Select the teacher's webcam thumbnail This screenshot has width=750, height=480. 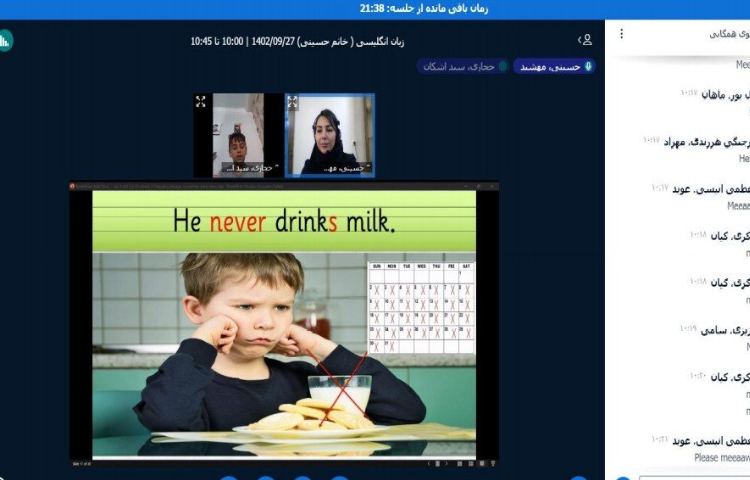click(329, 135)
